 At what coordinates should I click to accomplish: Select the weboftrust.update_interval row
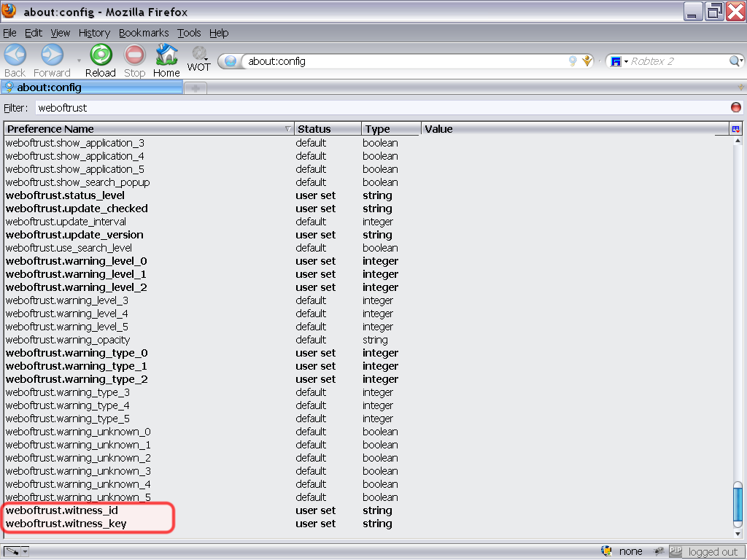[x=368, y=222]
